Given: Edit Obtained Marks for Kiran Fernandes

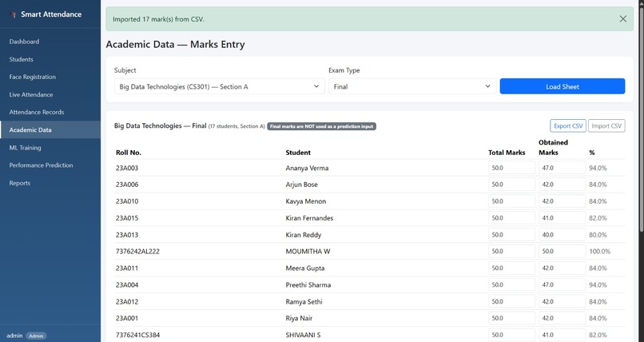Looking at the screenshot, I should tap(562, 218).
